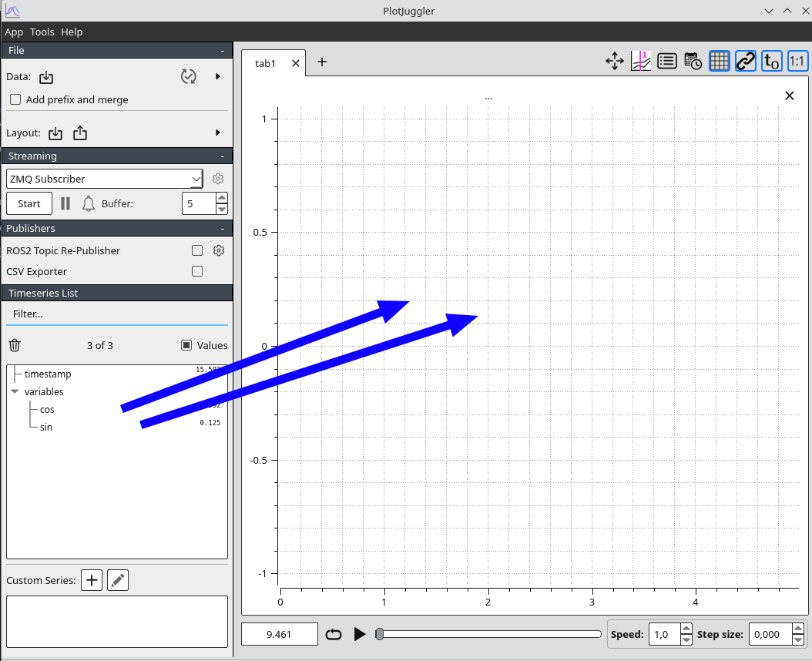The width and height of the screenshot is (812, 661).
Task: Select the cos series
Action: click(x=47, y=410)
